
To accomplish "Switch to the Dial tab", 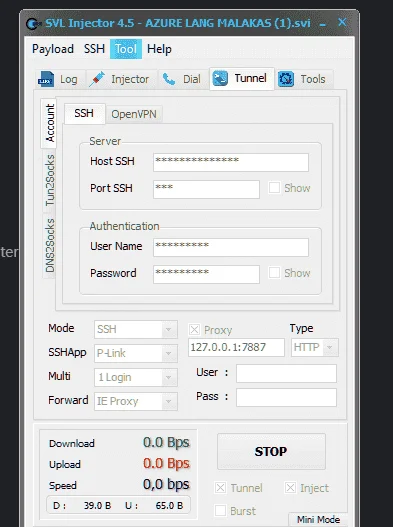I will click(x=183, y=79).
